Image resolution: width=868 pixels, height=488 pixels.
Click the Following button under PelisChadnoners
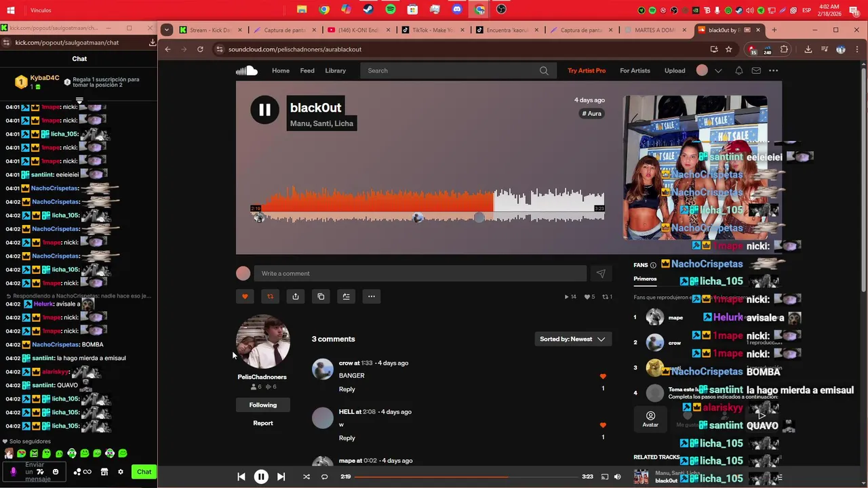[262, 405]
